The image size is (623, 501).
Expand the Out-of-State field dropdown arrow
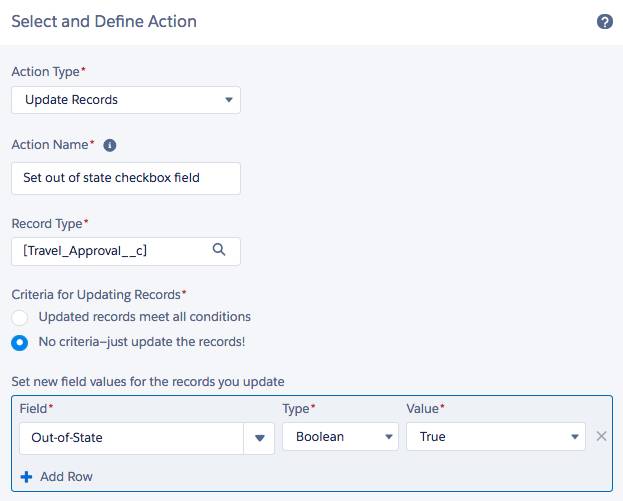[x=259, y=438]
